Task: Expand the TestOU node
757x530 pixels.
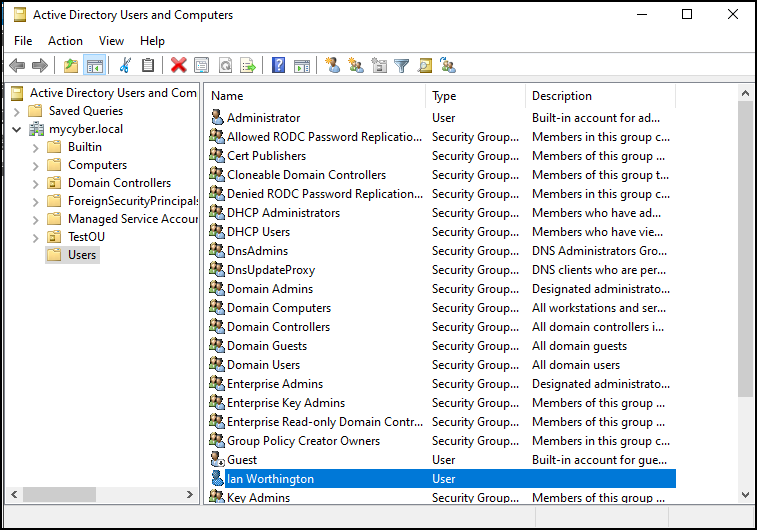Action: 35,237
